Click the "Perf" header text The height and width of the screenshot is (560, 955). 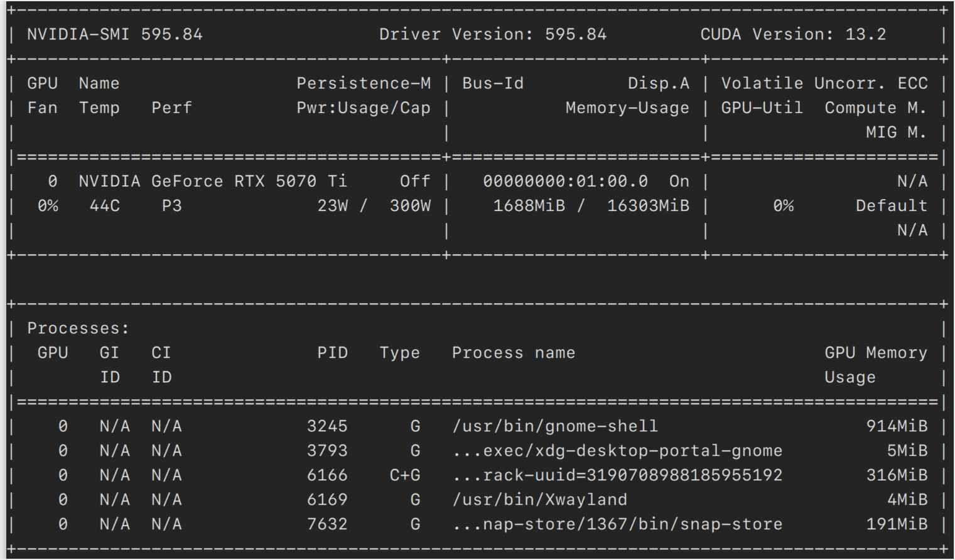click(172, 108)
